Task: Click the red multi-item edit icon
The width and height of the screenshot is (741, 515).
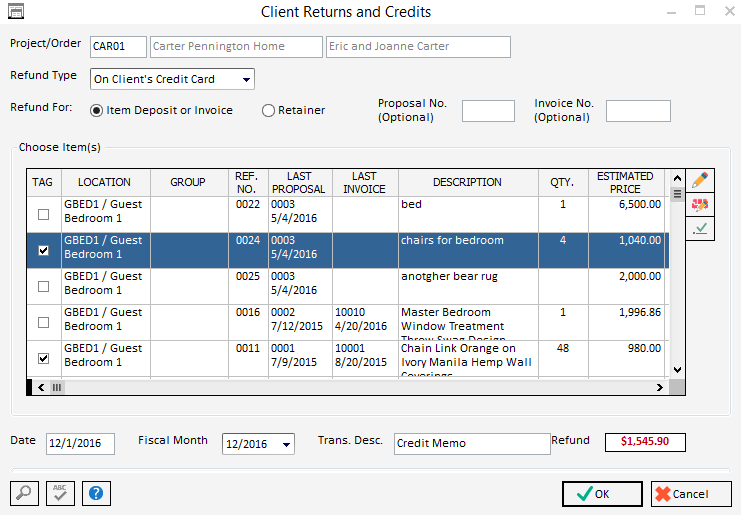Action: pyautogui.click(x=700, y=205)
